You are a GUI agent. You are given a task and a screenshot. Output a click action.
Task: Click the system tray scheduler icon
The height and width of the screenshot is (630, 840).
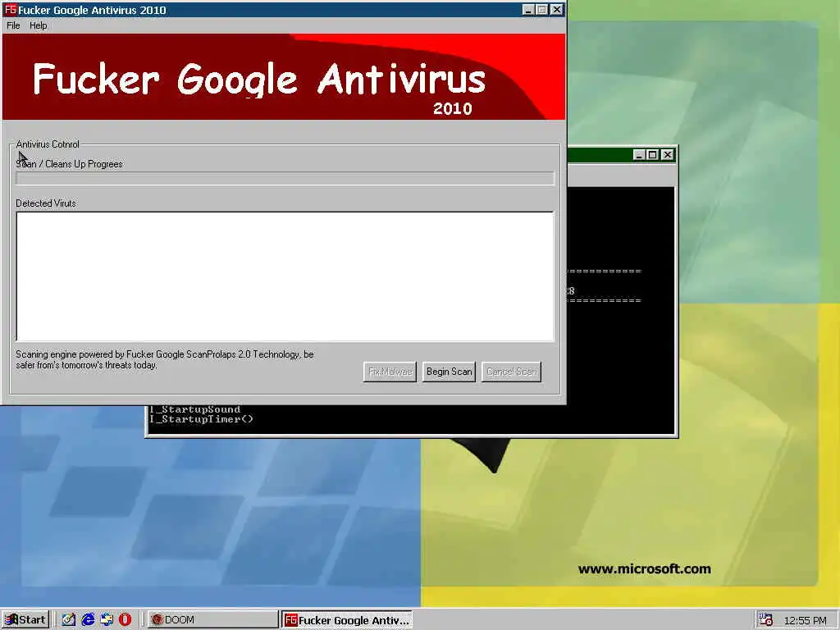(x=765, y=620)
